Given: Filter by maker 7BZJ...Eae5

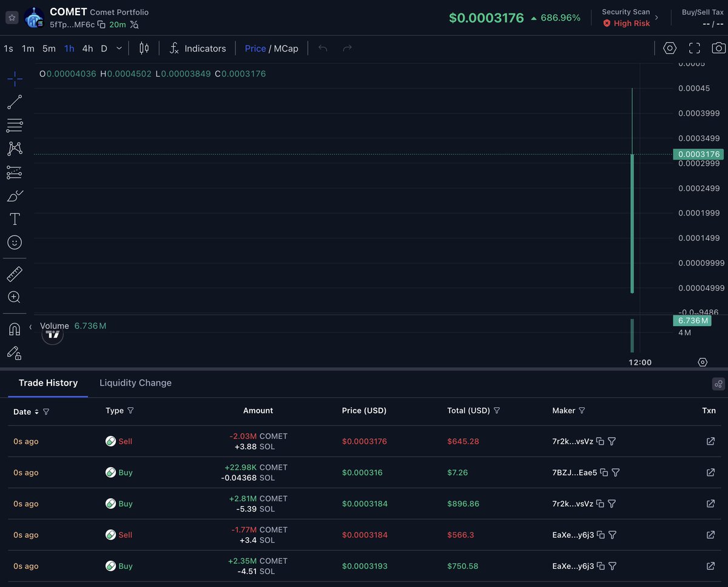Looking at the screenshot, I should 616,472.
